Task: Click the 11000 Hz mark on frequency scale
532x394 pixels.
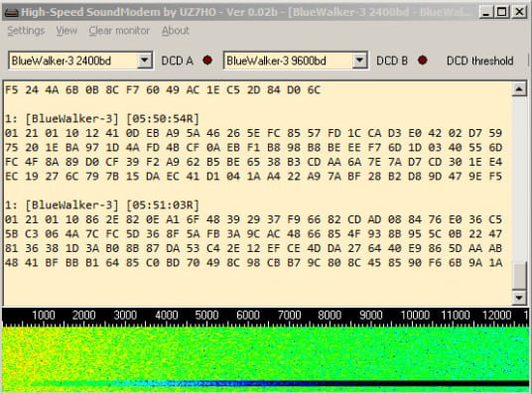Action: point(456,316)
